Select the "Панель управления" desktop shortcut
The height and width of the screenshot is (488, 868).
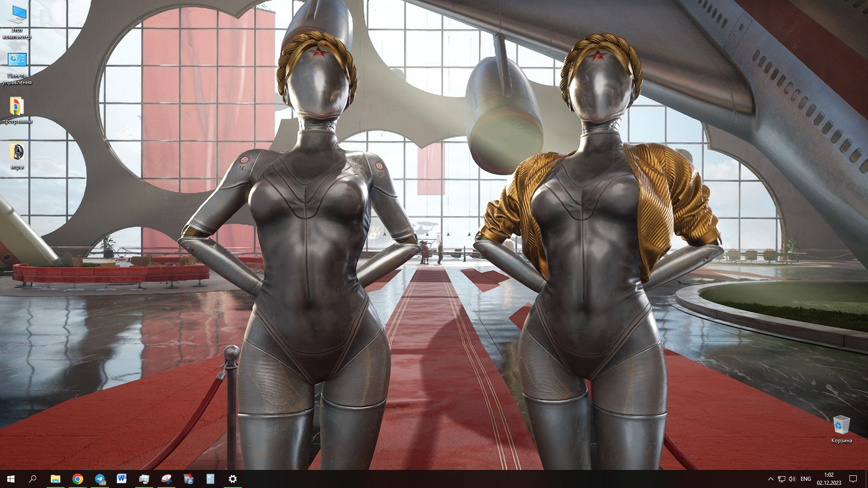[x=17, y=60]
